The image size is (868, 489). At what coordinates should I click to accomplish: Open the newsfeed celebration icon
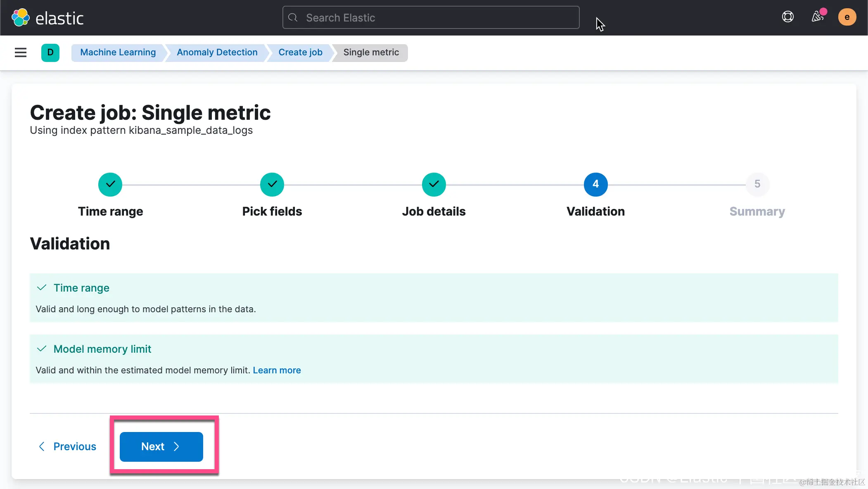coord(818,17)
